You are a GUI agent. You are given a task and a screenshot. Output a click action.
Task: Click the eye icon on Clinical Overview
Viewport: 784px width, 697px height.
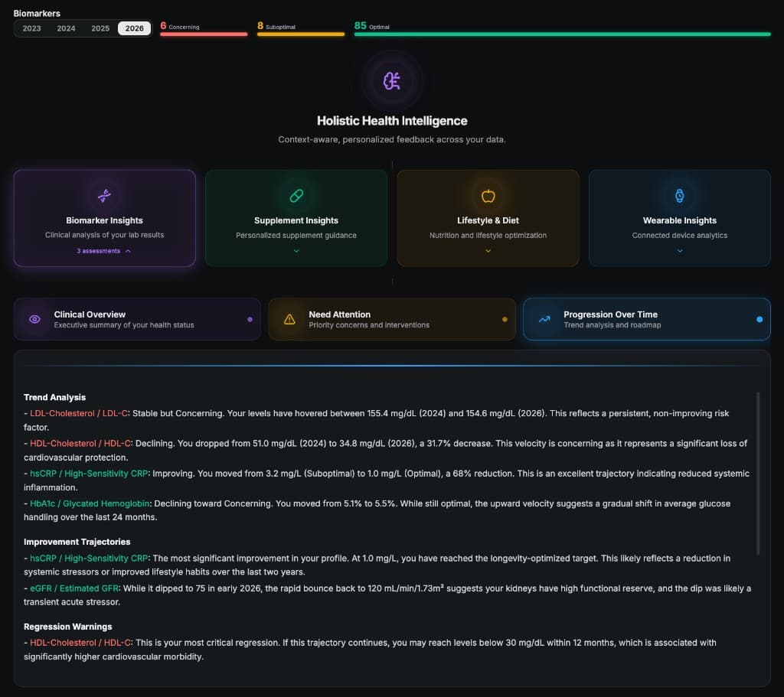34,319
